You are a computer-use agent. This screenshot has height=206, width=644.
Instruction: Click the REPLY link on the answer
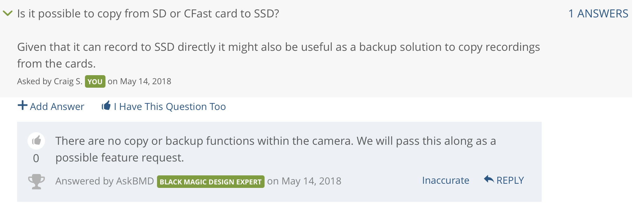[x=510, y=180]
